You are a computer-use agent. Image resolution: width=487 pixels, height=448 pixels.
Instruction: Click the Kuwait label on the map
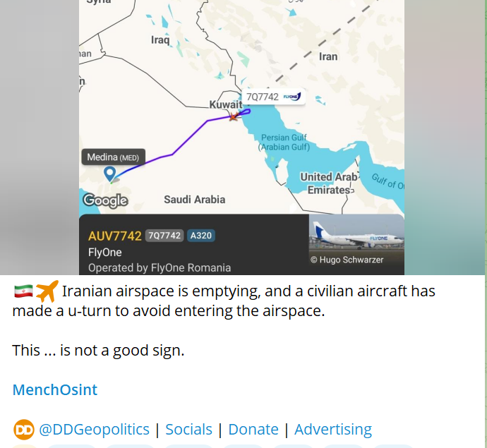(225, 104)
